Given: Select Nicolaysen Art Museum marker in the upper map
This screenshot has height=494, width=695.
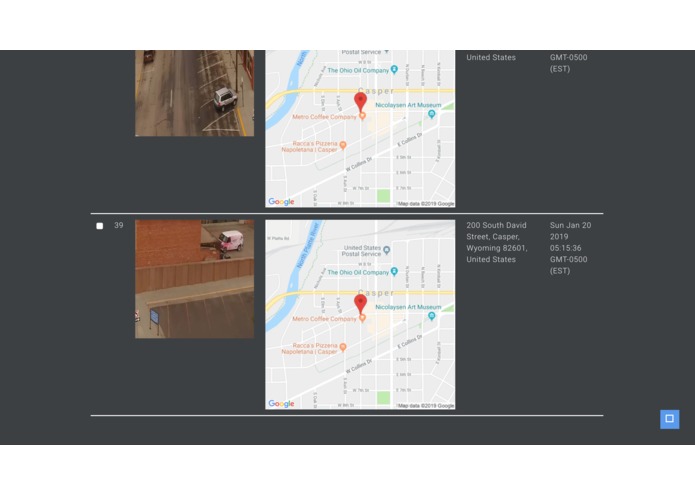Looking at the screenshot, I should pos(432,114).
